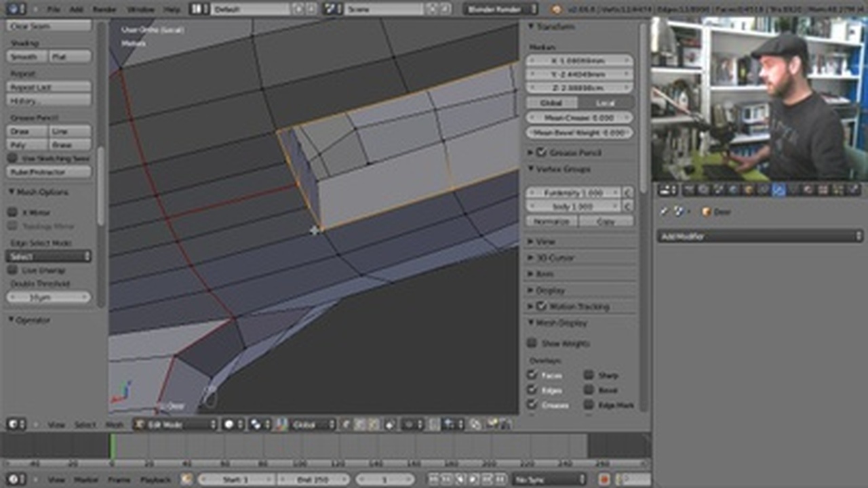This screenshot has width=868, height=488.
Task: Toggle the X Mirror checkbox
Action: (12, 212)
